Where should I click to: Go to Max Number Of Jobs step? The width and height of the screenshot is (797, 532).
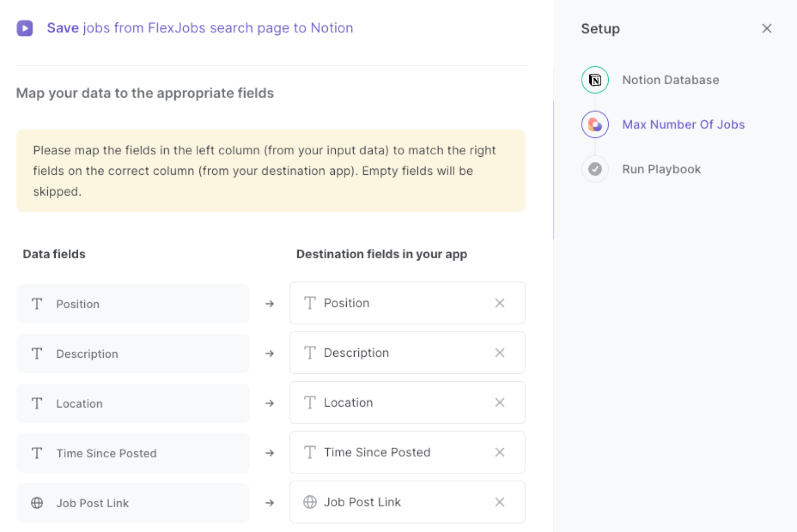[x=683, y=124]
